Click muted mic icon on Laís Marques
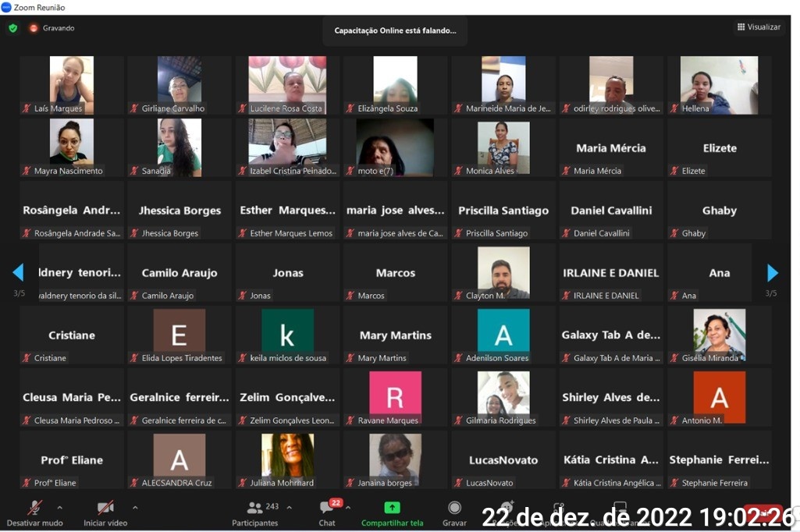800x532 pixels. pos(27,108)
